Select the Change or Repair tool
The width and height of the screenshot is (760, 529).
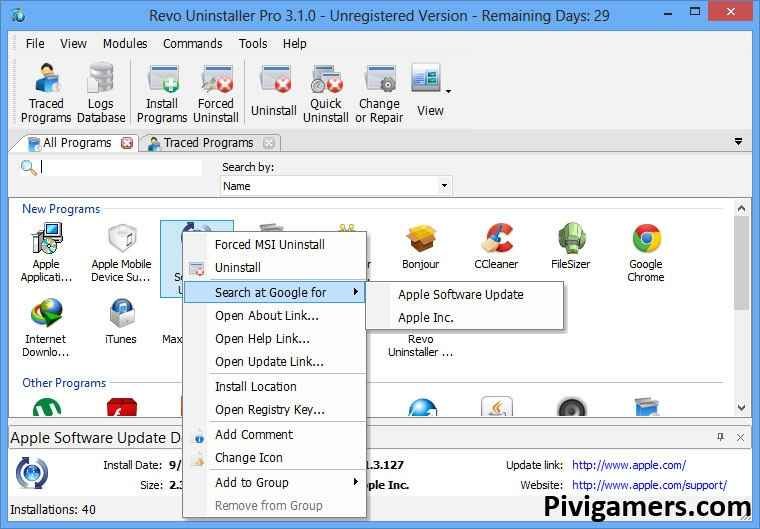[x=379, y=91]
